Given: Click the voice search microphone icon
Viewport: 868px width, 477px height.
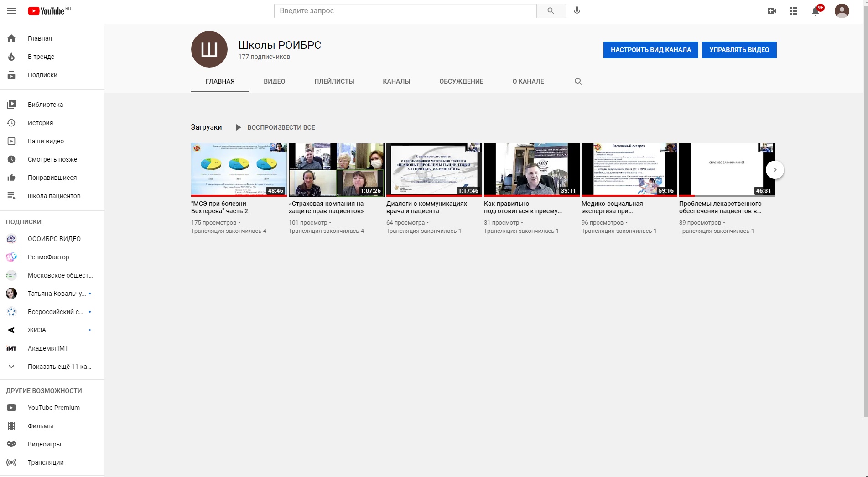Looking at the screenshot, I should tap(577, 11).
